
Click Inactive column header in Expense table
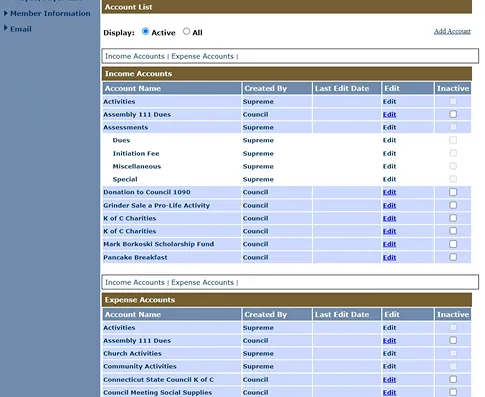click(x=453, y=314)
